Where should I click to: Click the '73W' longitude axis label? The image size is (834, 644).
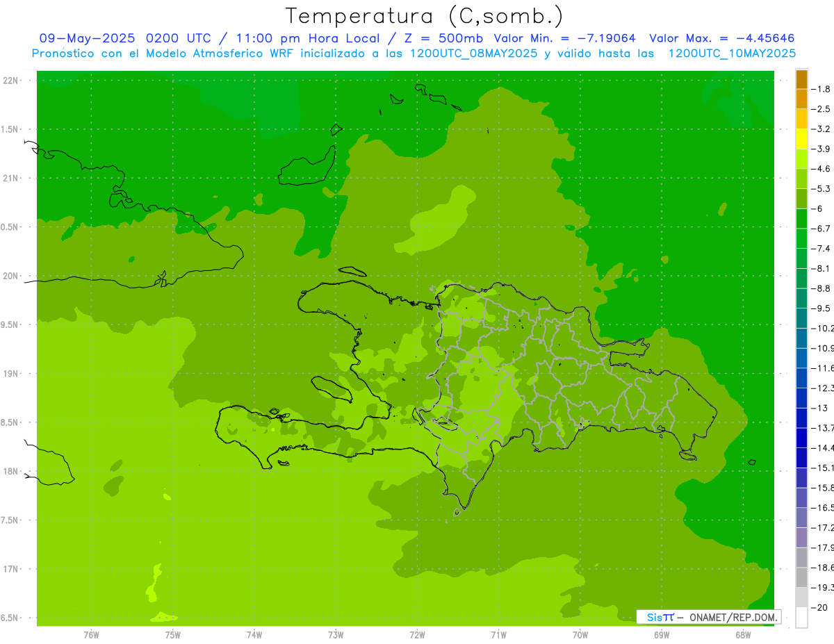336,635
